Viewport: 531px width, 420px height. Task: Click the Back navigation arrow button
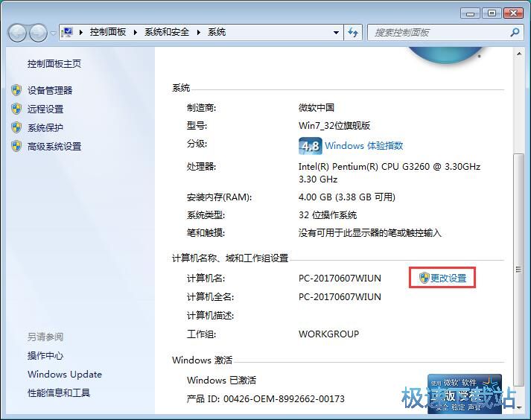tap(17, 33)
